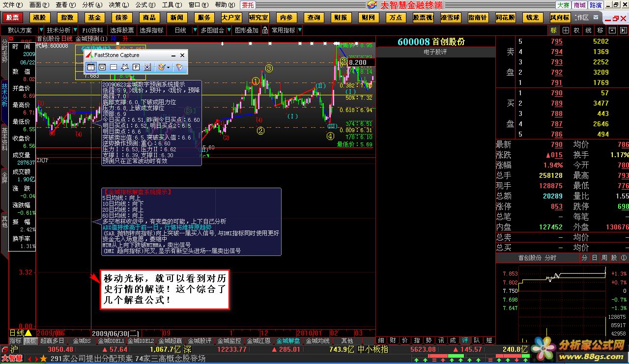Click the star icon in news ticker
This screenshot has width=629, height=364.
coord(43,359)
